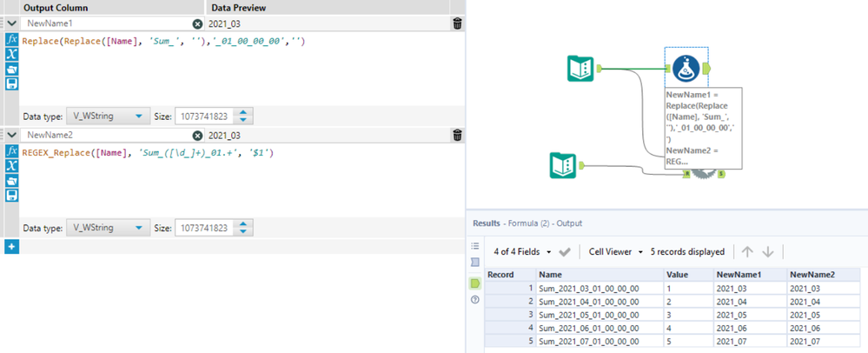Open NewName2 data type dropdown
This screenshot has width=868, height=353.
108,228
